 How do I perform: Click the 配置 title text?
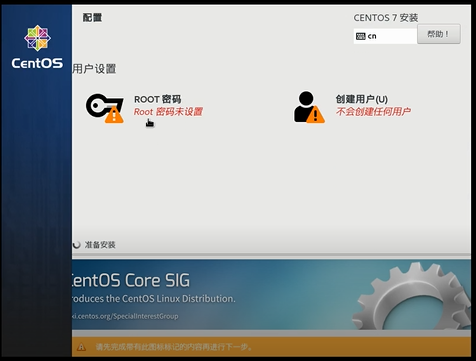point(92,17)
